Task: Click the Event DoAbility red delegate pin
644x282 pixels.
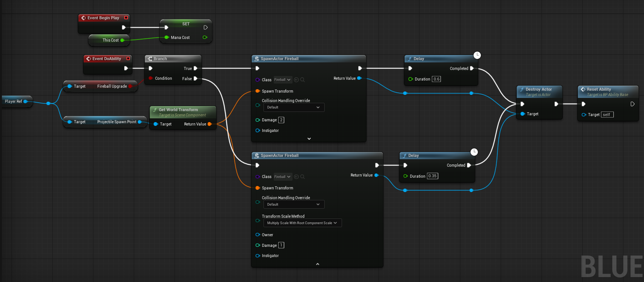Action: pyautogui.click(x=128, y=59)
